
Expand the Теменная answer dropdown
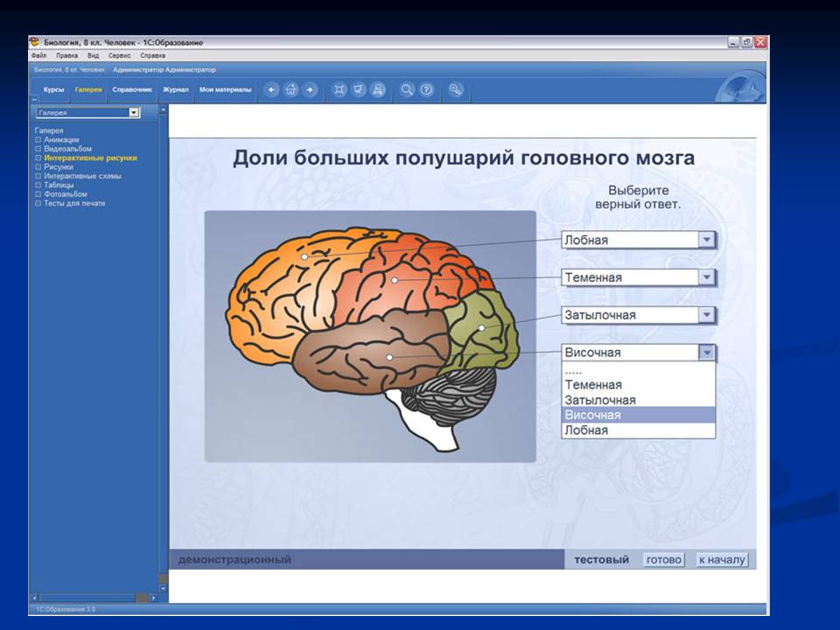[707, 277]
